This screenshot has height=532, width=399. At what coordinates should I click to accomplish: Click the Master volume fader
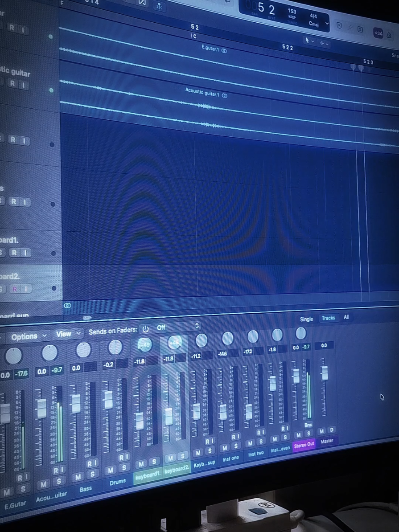(x=324, y=373)
